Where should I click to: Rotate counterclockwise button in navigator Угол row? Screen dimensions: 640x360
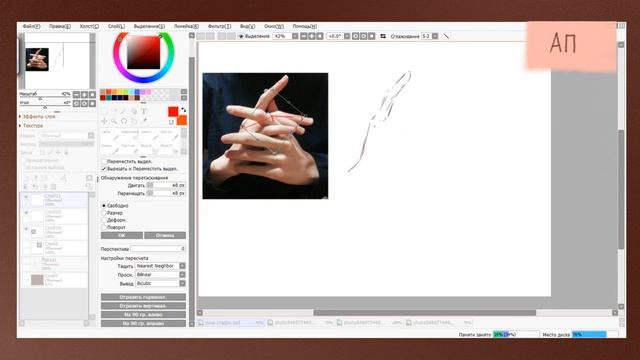(x=76, y=103)
